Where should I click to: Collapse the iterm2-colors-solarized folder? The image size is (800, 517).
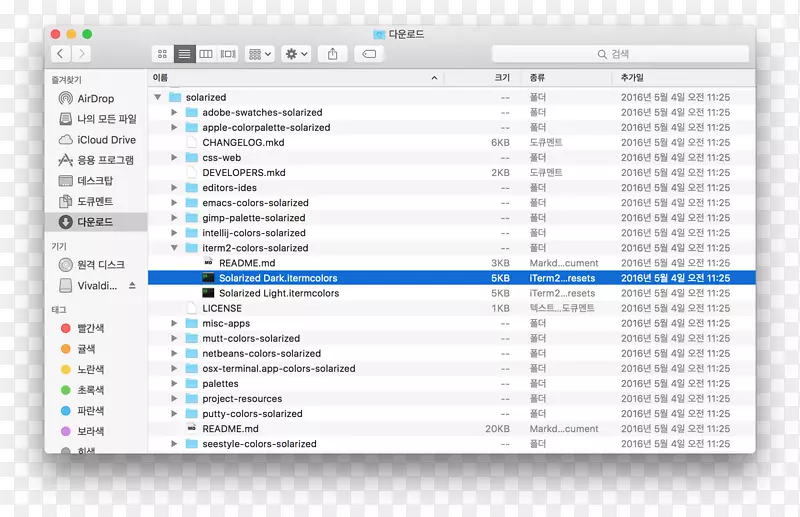coord(174,248)
